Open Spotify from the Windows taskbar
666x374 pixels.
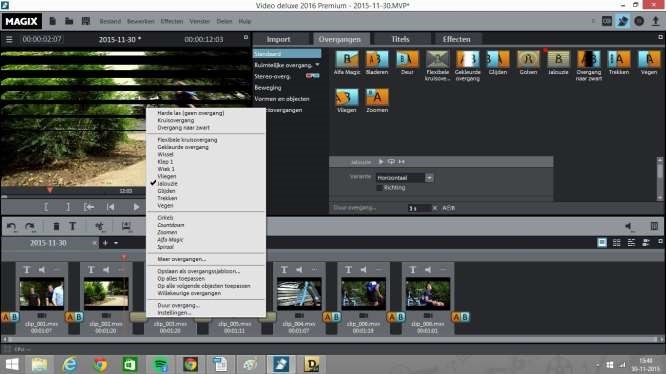160,364
